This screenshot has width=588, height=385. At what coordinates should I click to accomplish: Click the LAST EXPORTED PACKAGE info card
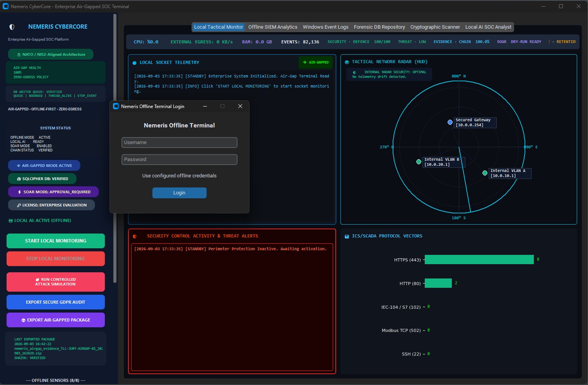click(x=56, y=349)
